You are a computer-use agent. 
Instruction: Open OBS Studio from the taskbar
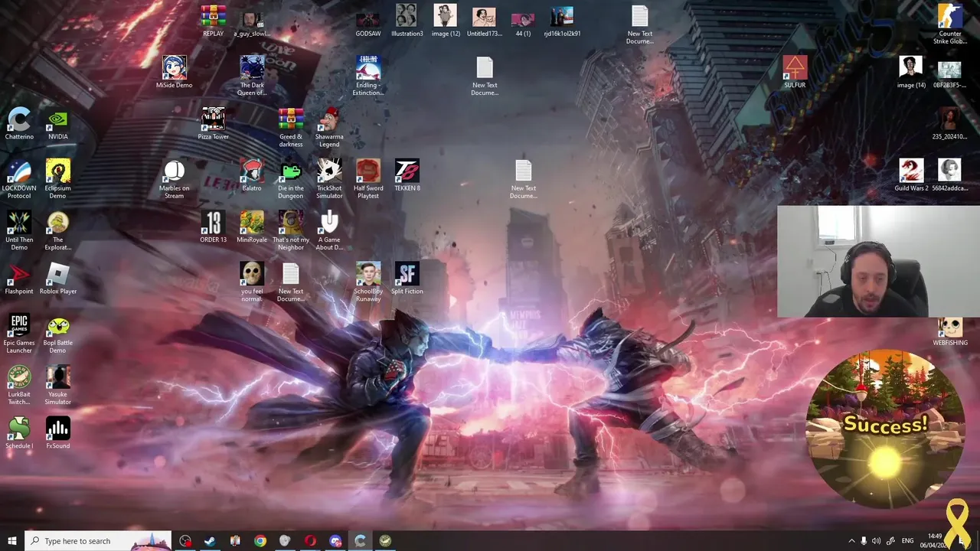click(x=185, y=541)
